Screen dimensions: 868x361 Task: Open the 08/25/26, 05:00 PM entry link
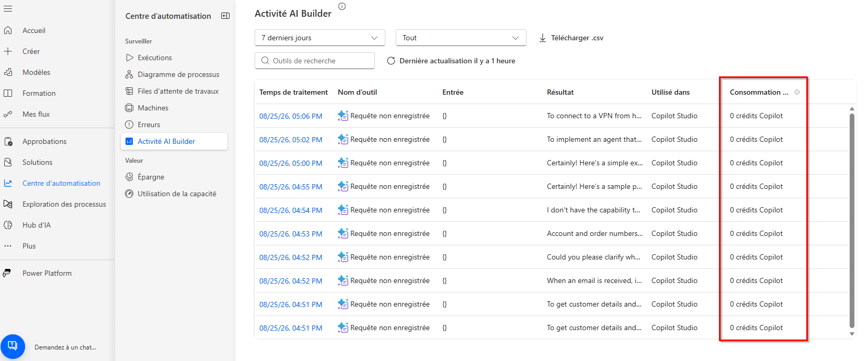(x=291, y=163)
